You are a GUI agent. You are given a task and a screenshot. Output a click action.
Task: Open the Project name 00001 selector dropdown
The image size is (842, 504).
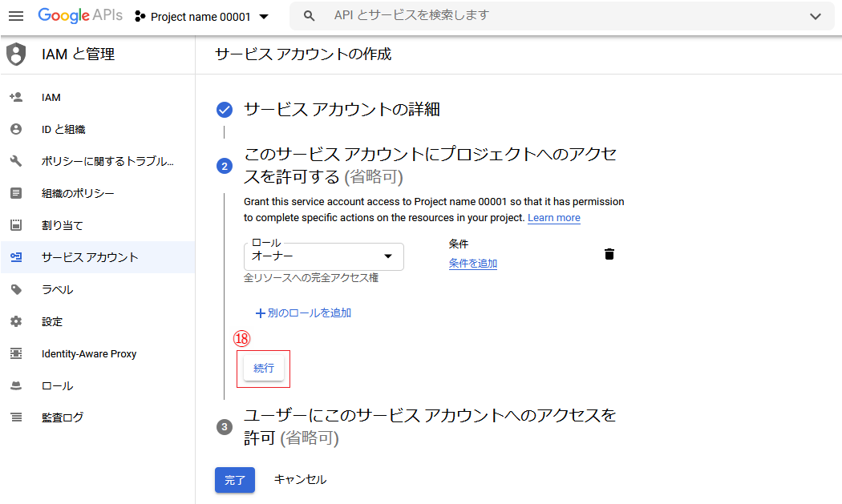[x=201, y=16]
